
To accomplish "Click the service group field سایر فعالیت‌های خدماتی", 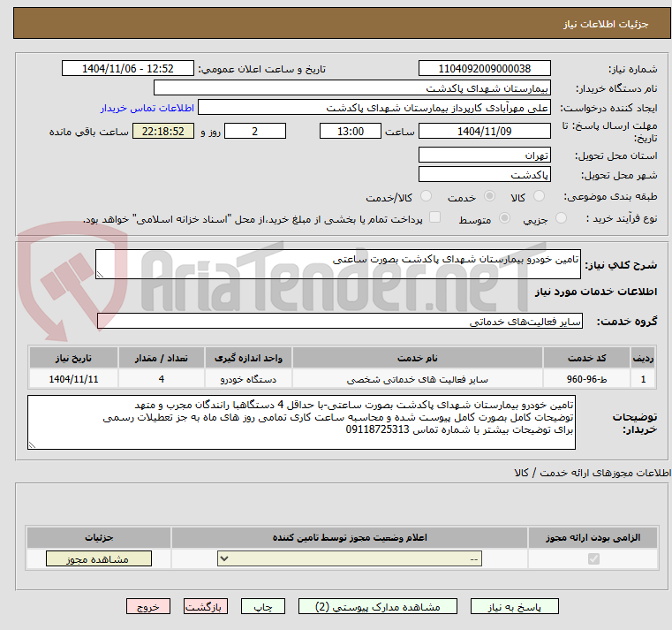I will click(339, 322).
